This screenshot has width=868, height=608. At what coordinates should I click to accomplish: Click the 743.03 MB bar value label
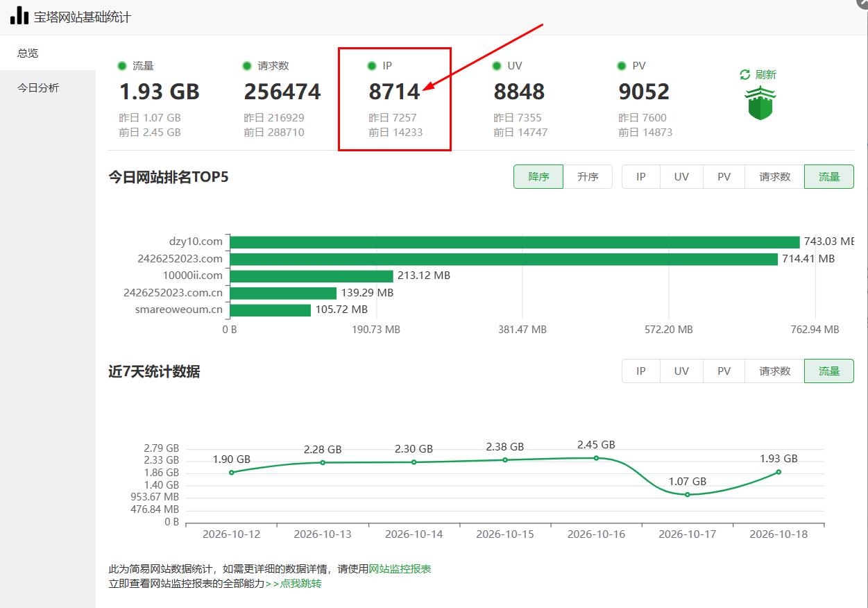(x=829, y=242)
